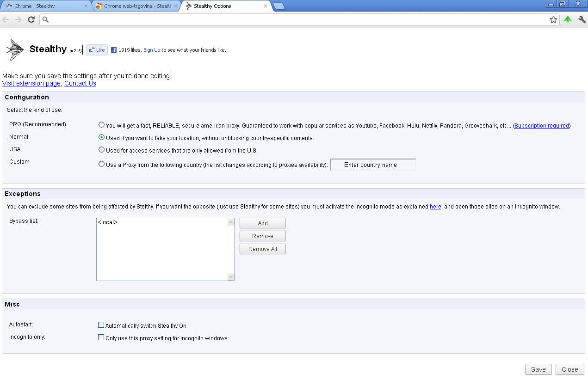The width and height of the screenshot is (588, 380).
Task: Click the bypass list scrollbar up arrow
Action: [231, 222]
